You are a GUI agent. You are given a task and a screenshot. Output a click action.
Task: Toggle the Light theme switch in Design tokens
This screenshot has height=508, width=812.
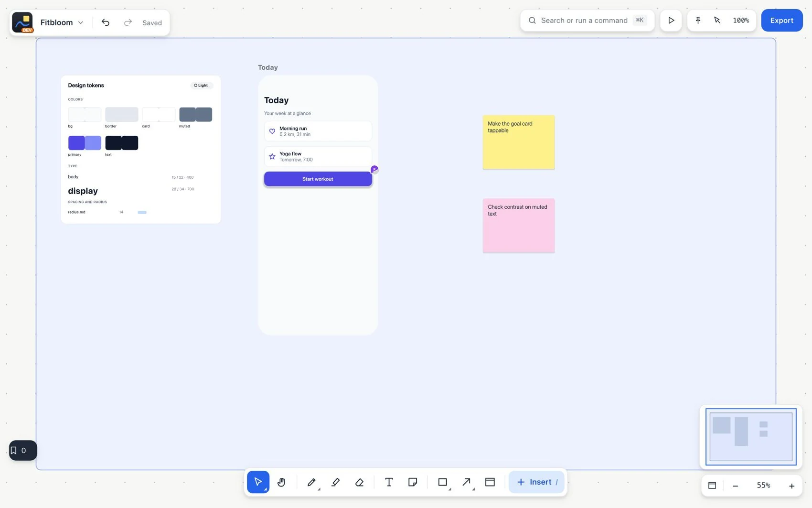pyautogui.click(x=201, y=86)
